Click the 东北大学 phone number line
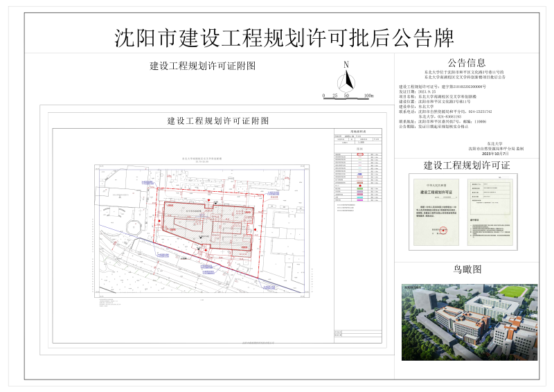 point(440,116)
